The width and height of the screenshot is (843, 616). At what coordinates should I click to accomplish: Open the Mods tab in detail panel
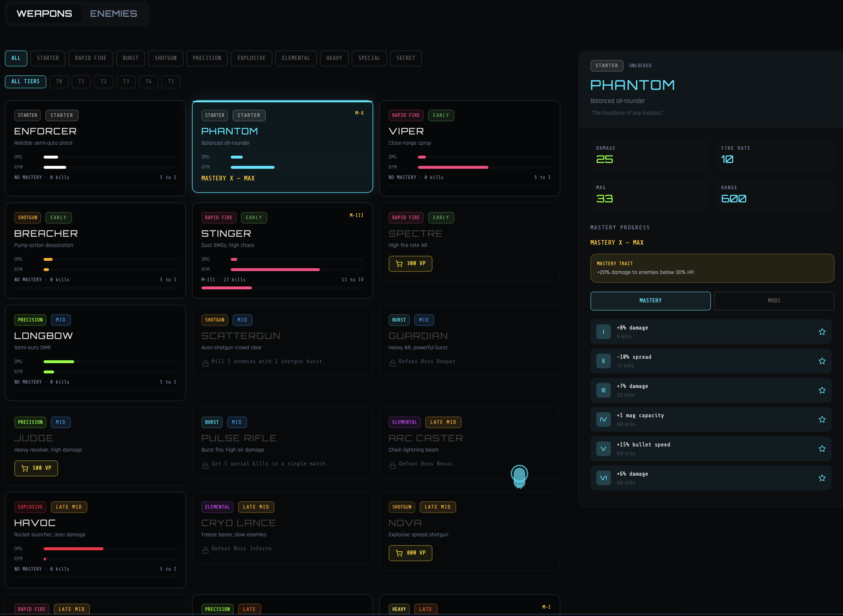coord(774,301)
